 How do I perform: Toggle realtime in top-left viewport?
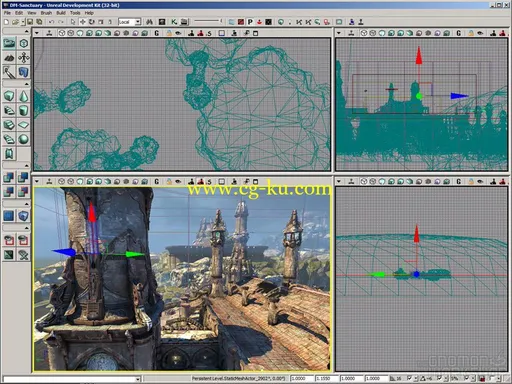click(x=49, y=33)
